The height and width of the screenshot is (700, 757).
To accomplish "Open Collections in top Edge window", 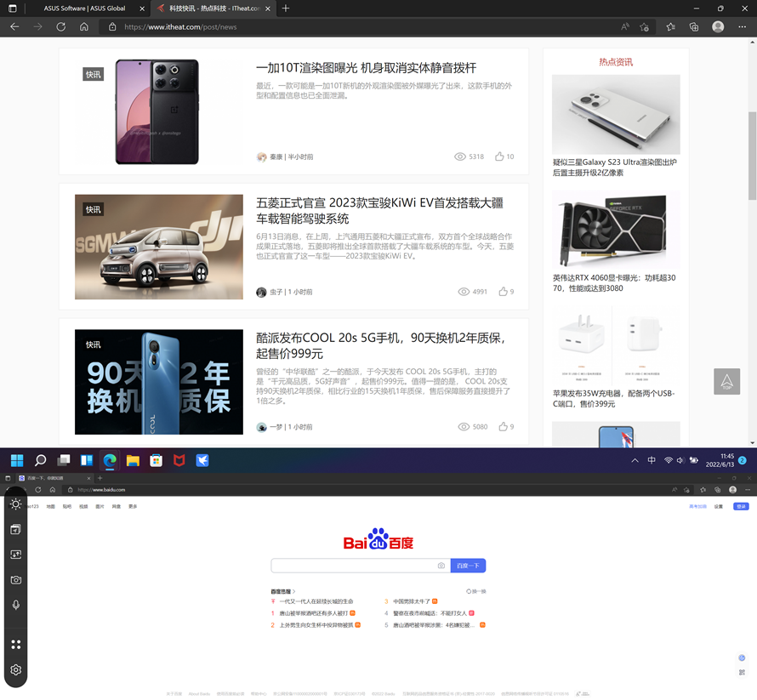I will 694,27.
